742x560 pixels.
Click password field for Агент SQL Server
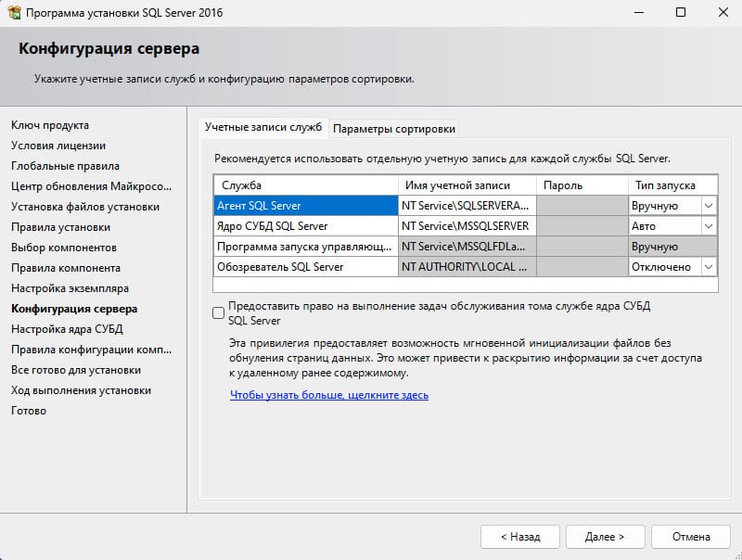[582, 206]
